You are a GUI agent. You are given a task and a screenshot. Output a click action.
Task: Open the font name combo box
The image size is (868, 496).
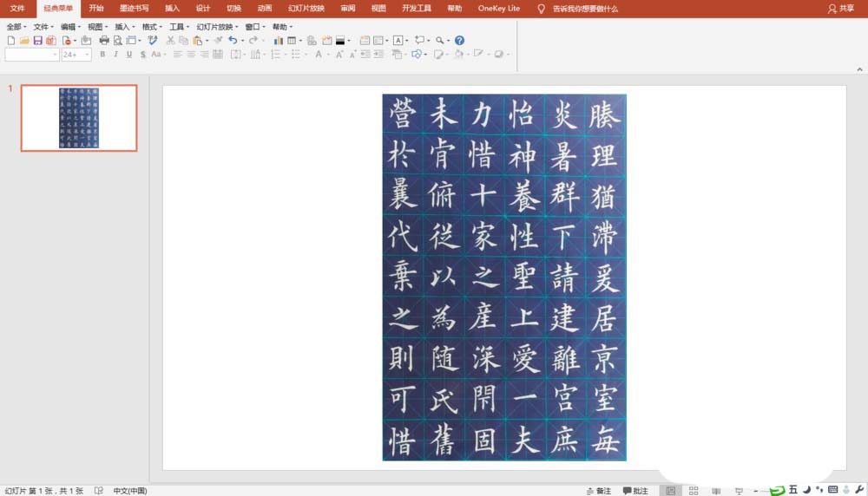click(31, 54)
